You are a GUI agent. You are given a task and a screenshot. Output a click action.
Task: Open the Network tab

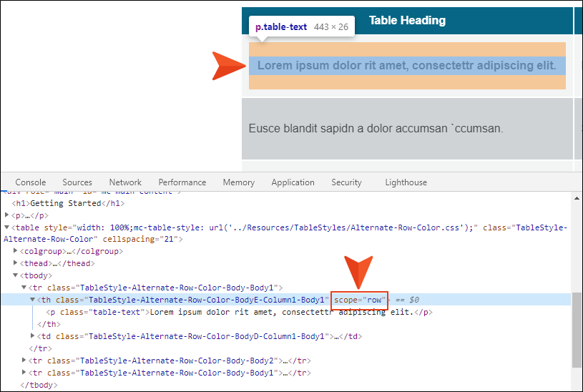[x=125, y=182]
